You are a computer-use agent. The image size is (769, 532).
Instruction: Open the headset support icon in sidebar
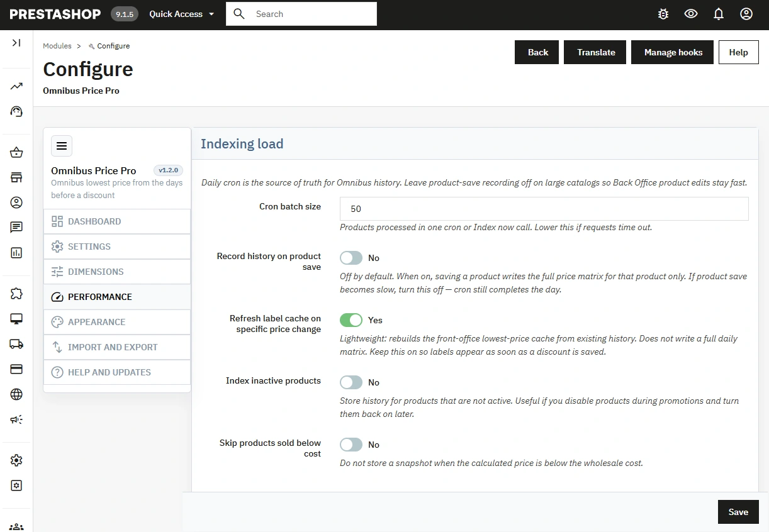coord(16,111)
